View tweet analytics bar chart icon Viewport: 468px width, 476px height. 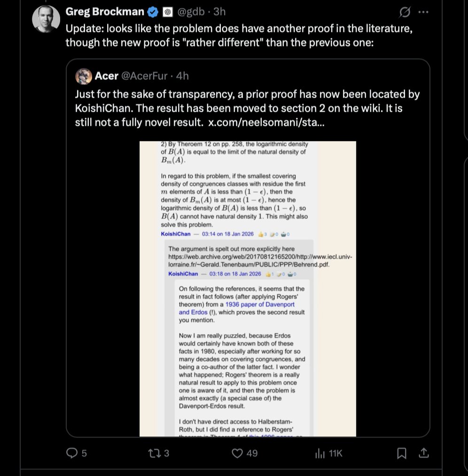click(x=320, y=453)
